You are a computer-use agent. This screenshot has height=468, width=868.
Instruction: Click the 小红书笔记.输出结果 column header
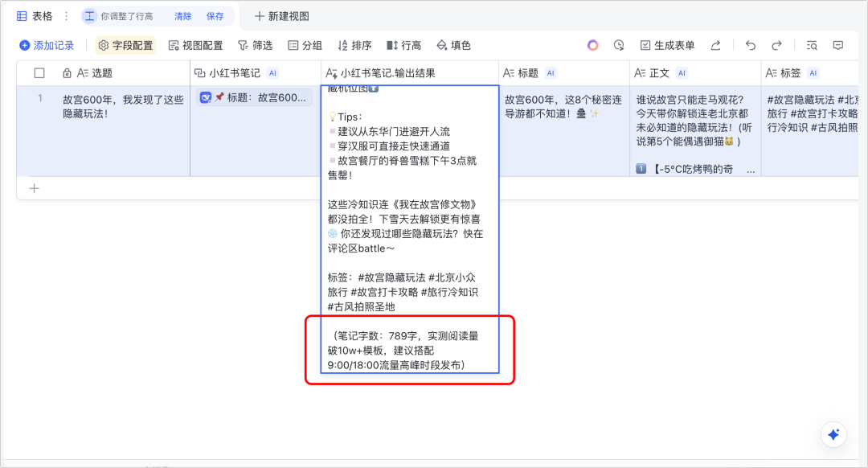pyautogui.click(x=410, y=73)
